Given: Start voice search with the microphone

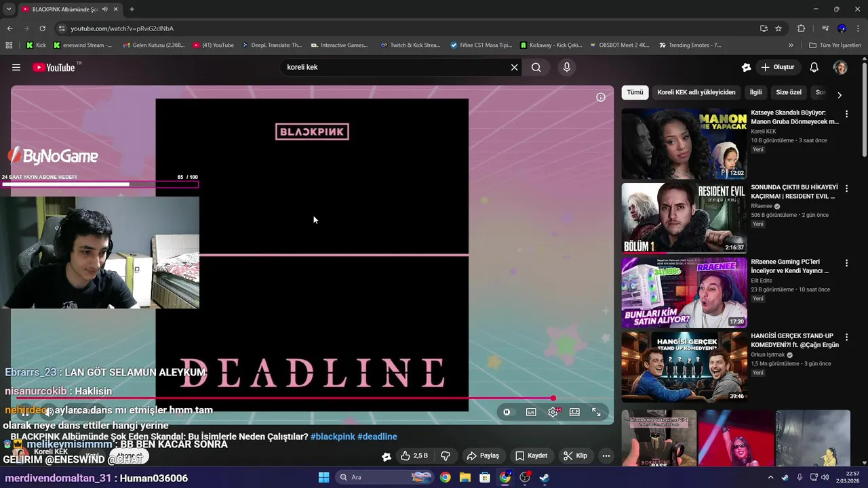Looking at the screenshot, I should coord(567,67).
